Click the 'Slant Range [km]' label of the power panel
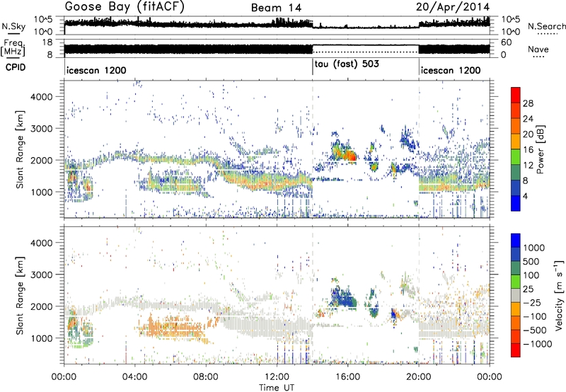The image size is (566, 392). (x=20, y=149)
